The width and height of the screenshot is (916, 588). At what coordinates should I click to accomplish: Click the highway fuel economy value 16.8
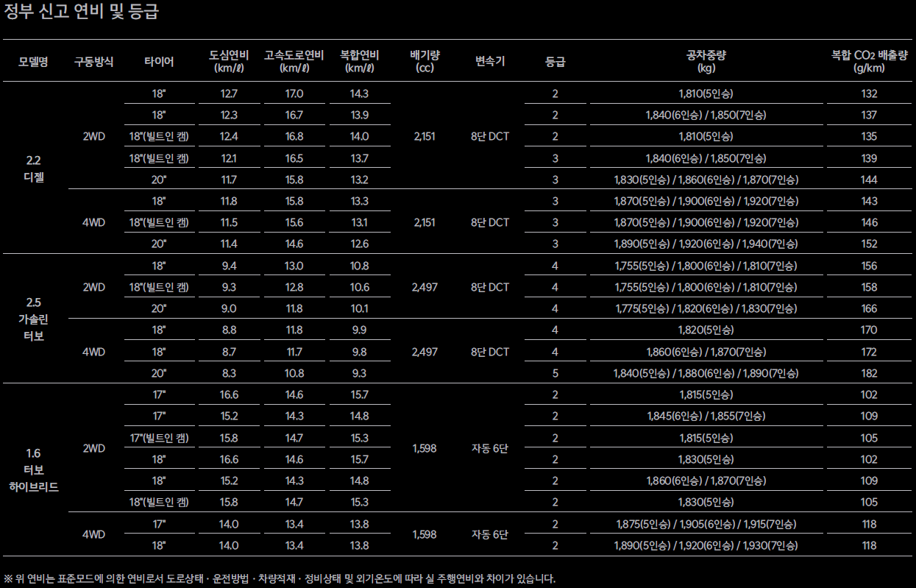pos(294,136)
